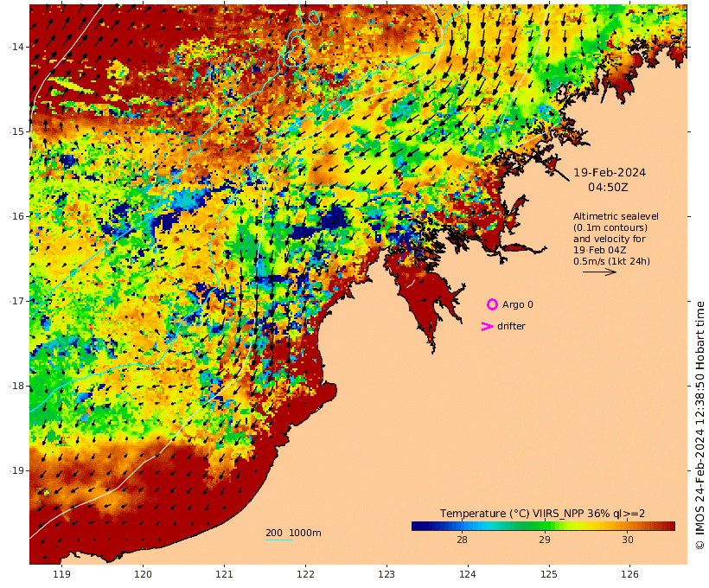Click the -16 latitude axis label
709x588 pixels.
17,216
